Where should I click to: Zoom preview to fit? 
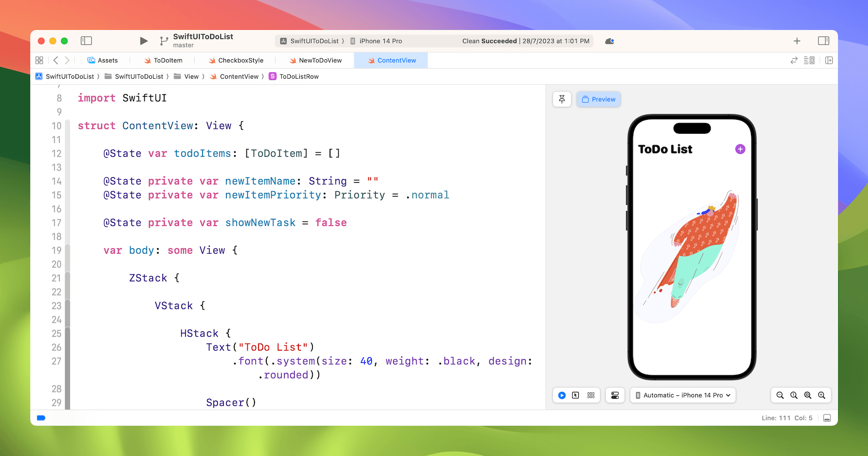click(808, 395)
